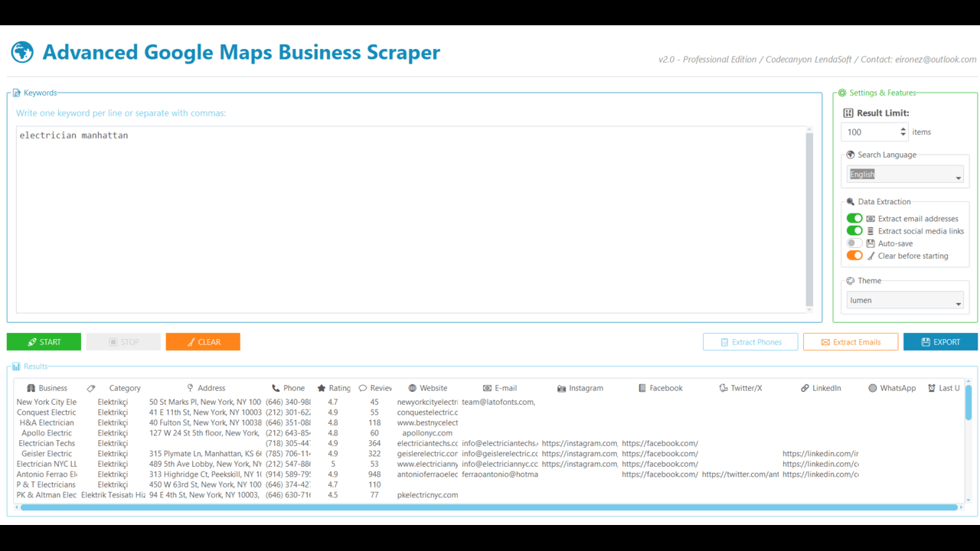Click into the keywords text area
Screen dimensions: 980x551
click(410, 220)
